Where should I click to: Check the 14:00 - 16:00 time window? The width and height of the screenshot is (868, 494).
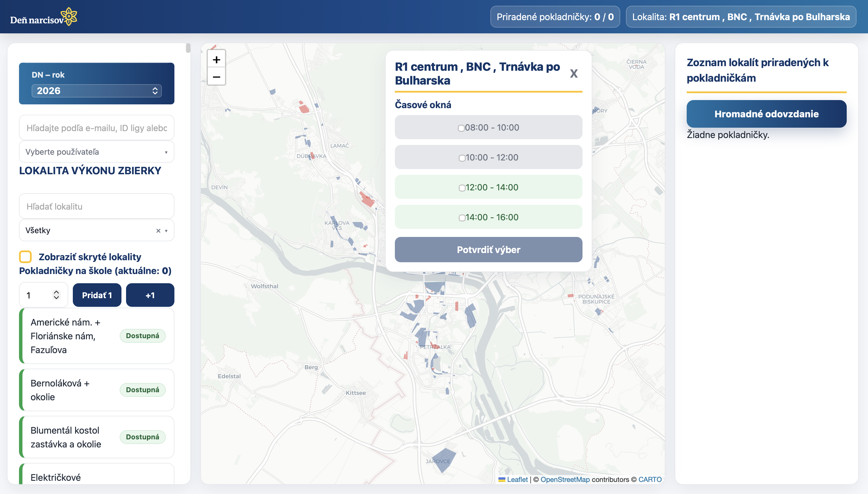point(462,217)
